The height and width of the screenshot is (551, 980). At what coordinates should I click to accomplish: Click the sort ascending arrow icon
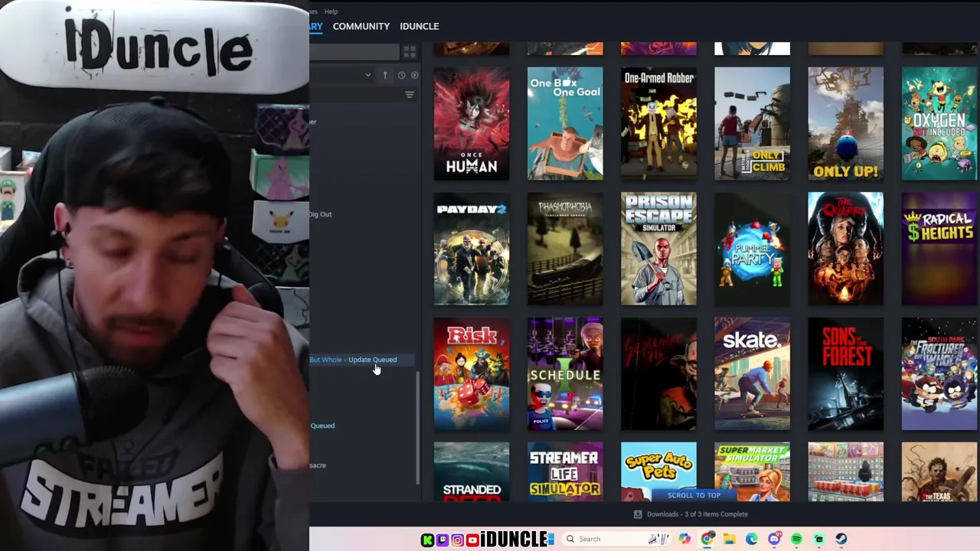click(385, 75)
